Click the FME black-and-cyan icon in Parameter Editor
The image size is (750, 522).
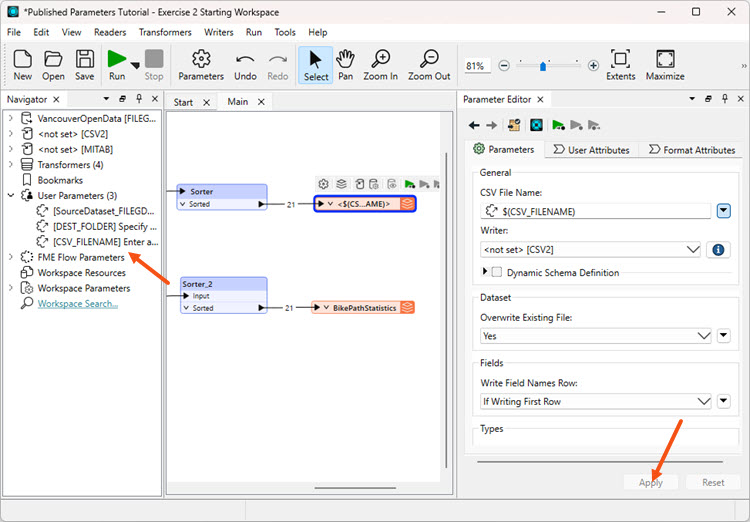pos(536,125)
